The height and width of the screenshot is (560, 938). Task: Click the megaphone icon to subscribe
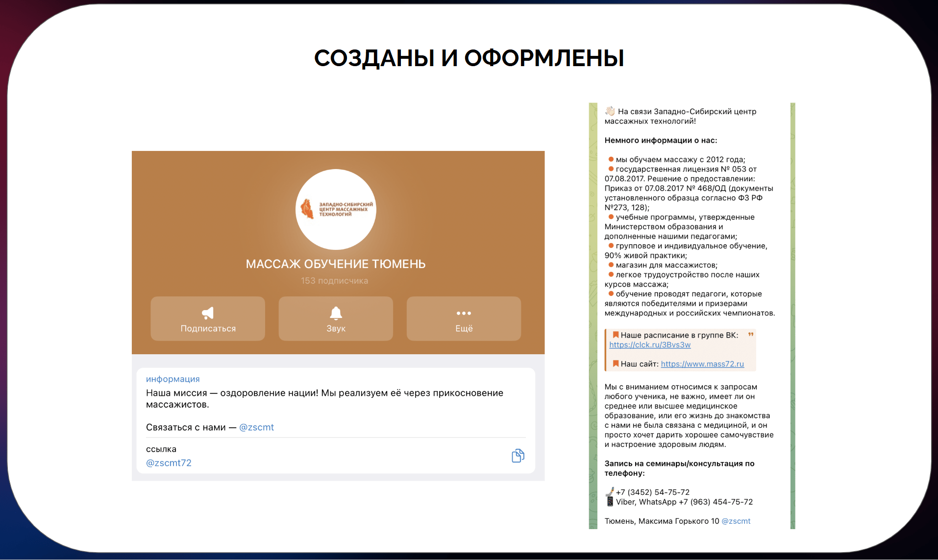pos(208,313)
